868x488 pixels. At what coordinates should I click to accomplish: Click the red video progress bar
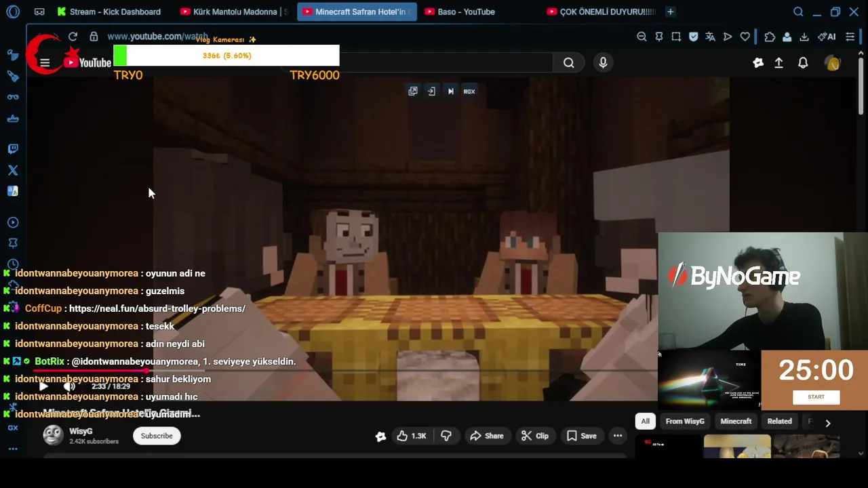(92, 371)
